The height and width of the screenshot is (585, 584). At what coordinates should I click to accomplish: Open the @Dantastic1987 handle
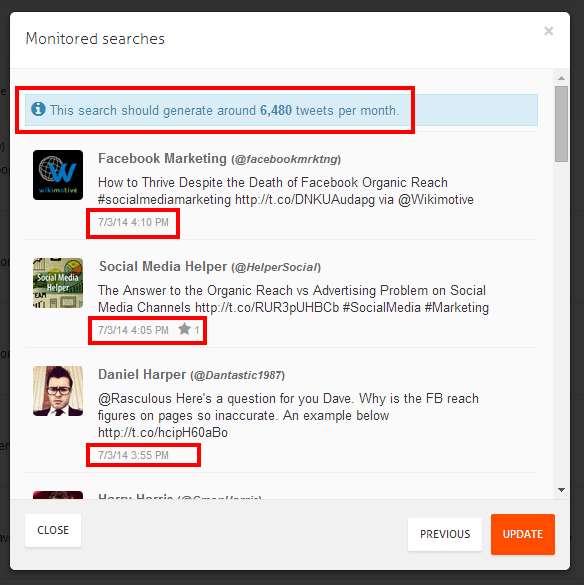pyautogui.click(x=237, y=375)
